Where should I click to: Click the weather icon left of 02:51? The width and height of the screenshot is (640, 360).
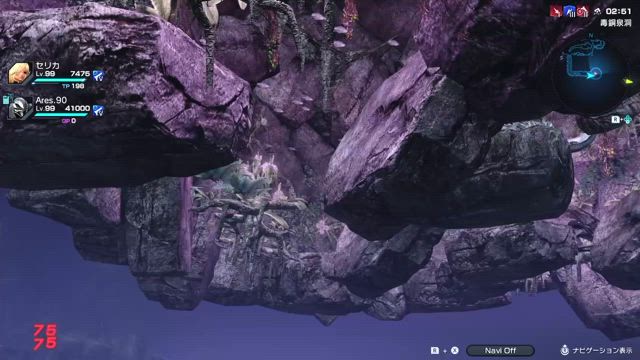click(597, 11)
